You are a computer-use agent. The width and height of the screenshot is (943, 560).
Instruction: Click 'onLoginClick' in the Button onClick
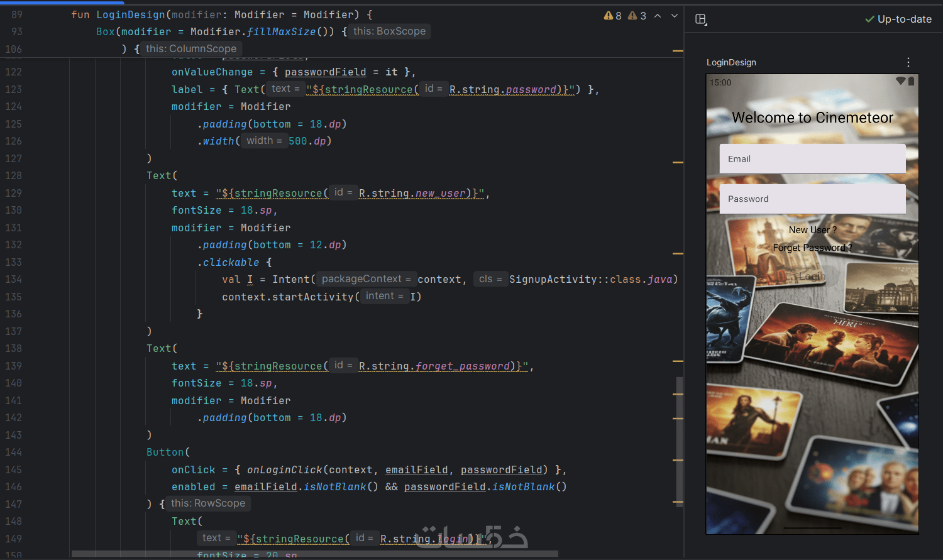tap(285, 469)
